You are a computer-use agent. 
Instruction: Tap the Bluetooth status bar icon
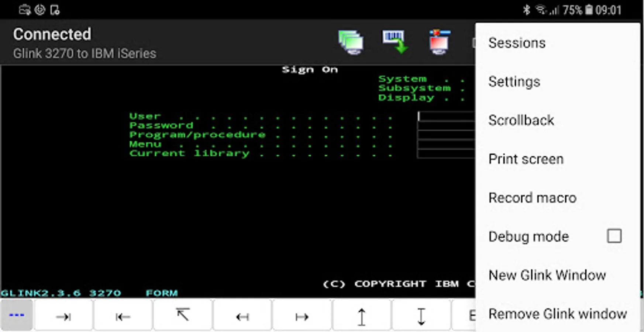[x=526, y=10]
